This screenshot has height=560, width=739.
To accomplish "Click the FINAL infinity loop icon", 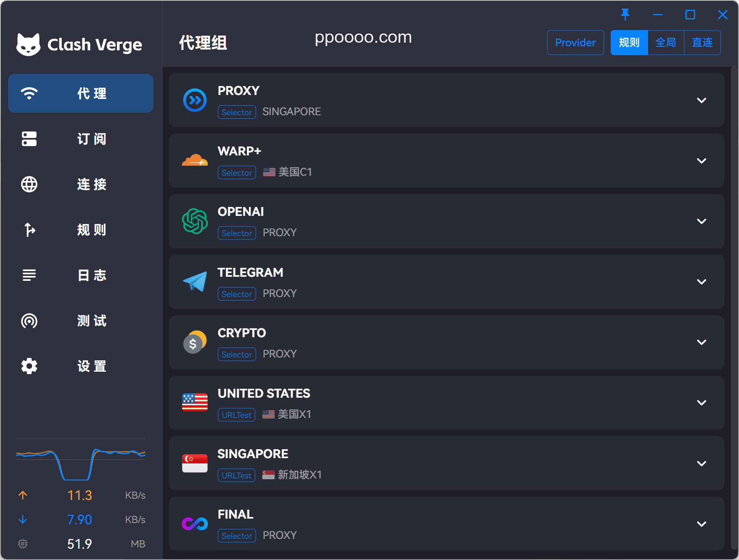I will tap(195, 524).
